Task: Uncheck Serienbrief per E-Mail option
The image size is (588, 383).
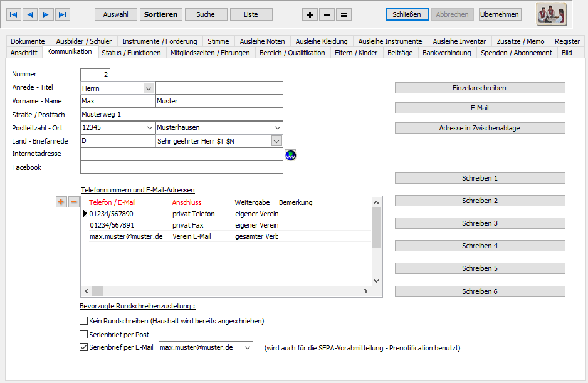Action: [84, 347]
